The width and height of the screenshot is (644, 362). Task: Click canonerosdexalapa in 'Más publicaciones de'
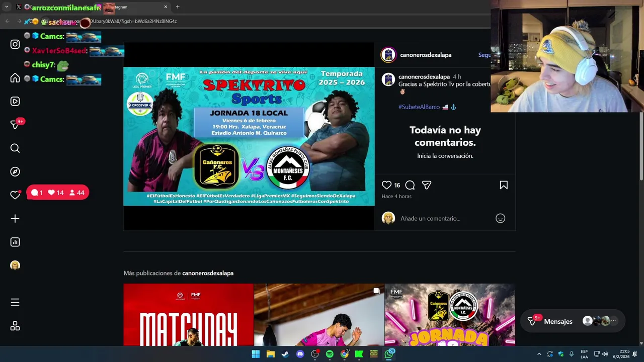(x=208, y=273)
